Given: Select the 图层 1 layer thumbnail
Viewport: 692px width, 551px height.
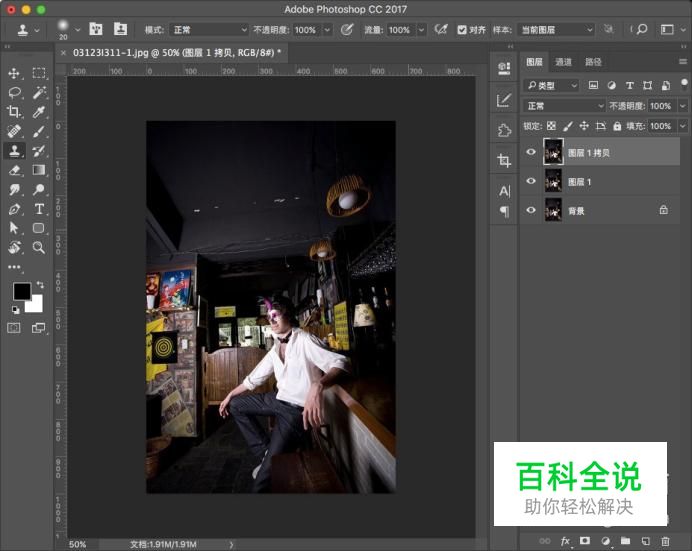Looking at the screenshot, I should [x=553, y=181].
